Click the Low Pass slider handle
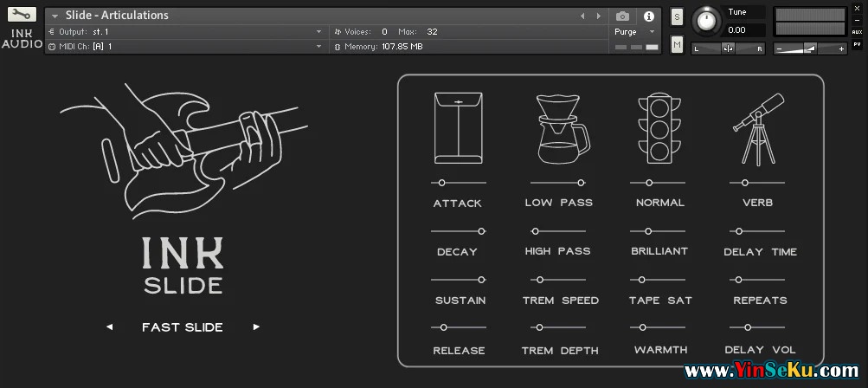Image resolution: width=868 pixels, height=388 pixels. [x=581, y=183]
